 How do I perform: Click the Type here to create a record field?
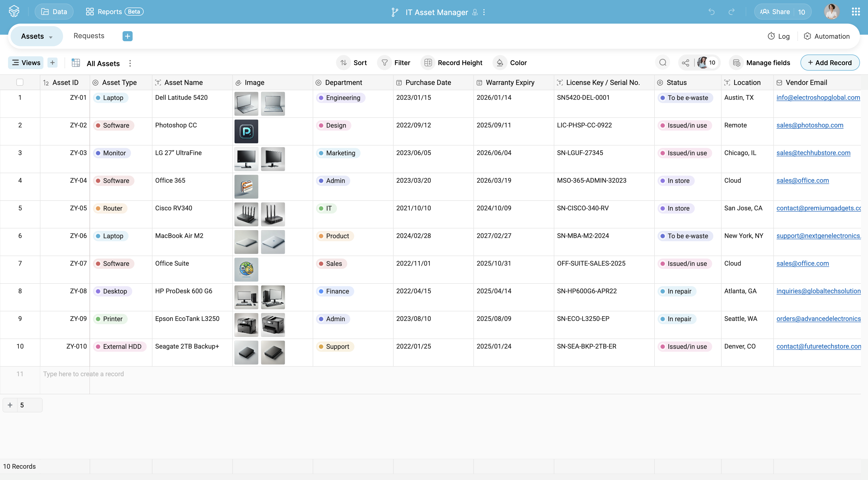pos(84,374)
